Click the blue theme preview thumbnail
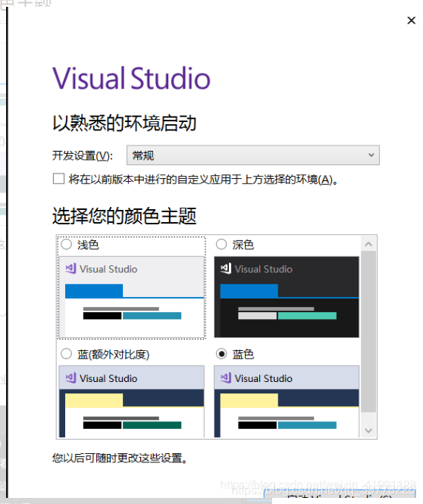Screen dimensions: 423x504 tap(287, 401)
